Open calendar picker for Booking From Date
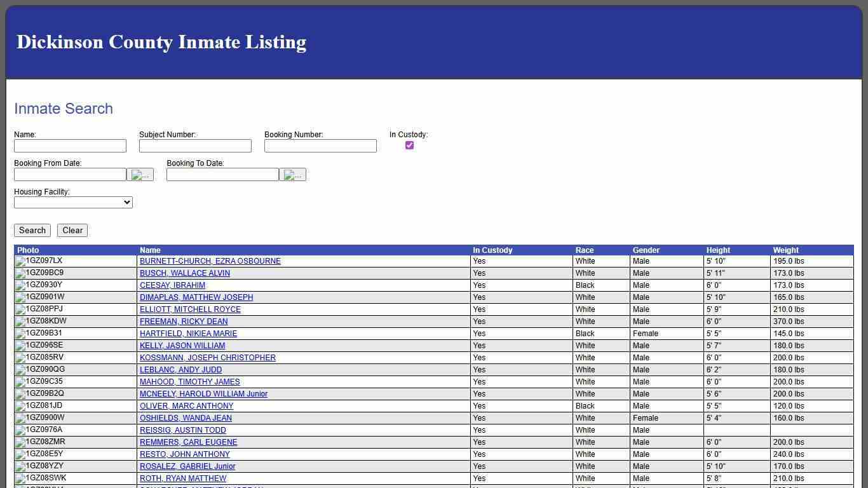 tap(141, 174)
